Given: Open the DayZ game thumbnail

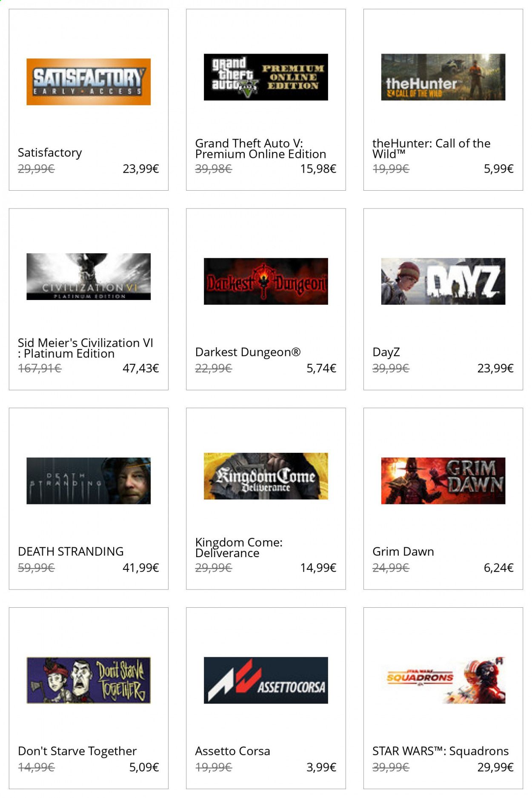Looking at the screenshot, I should 443,281.
